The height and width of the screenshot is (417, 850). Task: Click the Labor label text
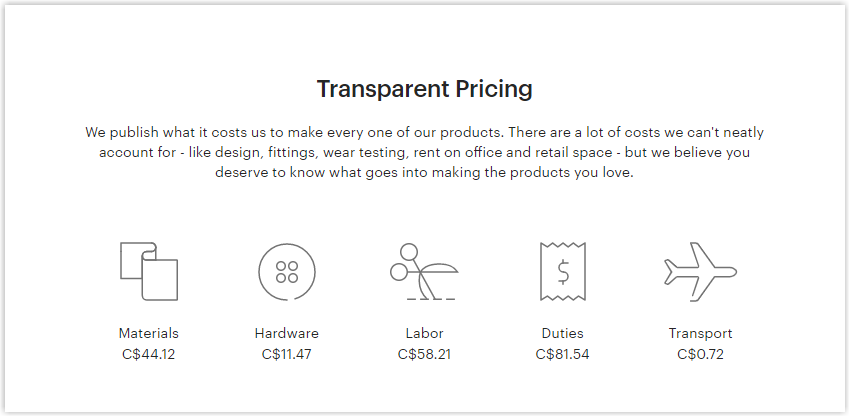[x=424, y=333]
